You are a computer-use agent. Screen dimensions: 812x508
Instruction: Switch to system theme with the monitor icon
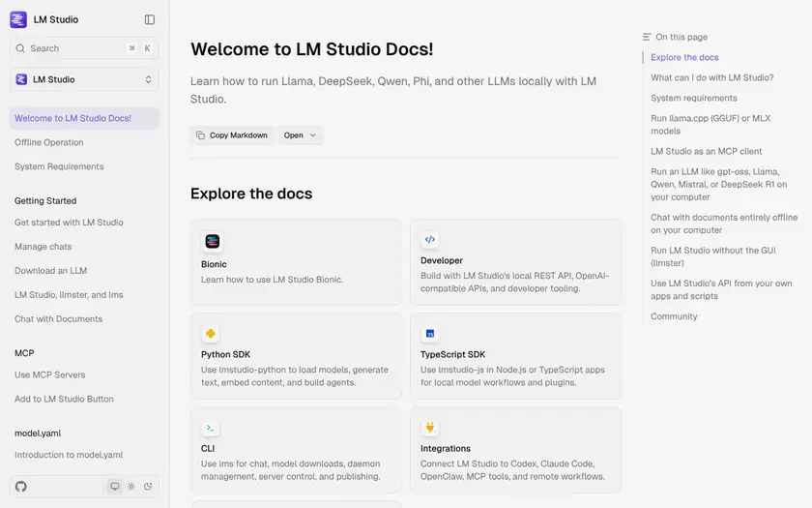tap(114, 486)
